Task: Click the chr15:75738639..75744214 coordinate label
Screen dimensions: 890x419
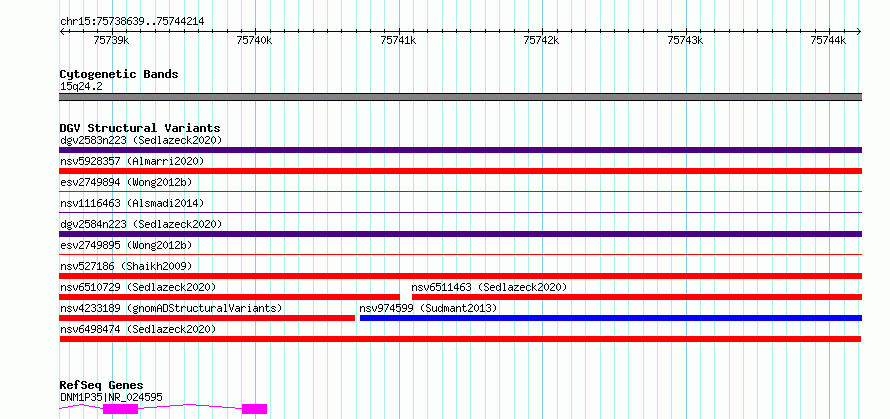Action: pyautogui.click(x=132, y=21)
